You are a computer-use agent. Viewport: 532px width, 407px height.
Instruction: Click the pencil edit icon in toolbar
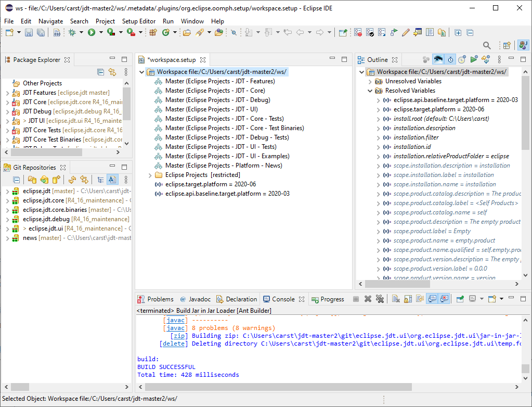[x=406, y=33]
